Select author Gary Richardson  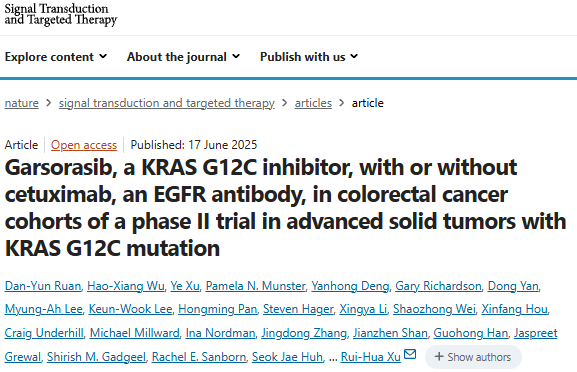click(x=438, y=286)
